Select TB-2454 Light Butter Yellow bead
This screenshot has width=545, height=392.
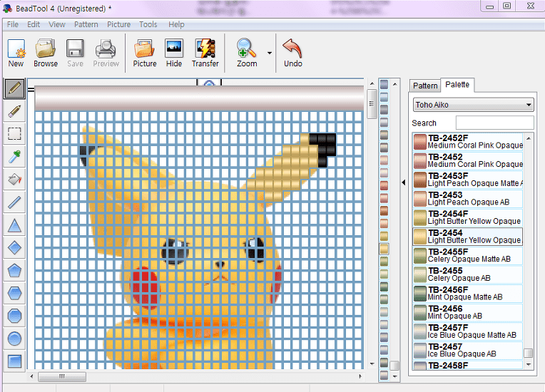(468, 237)
